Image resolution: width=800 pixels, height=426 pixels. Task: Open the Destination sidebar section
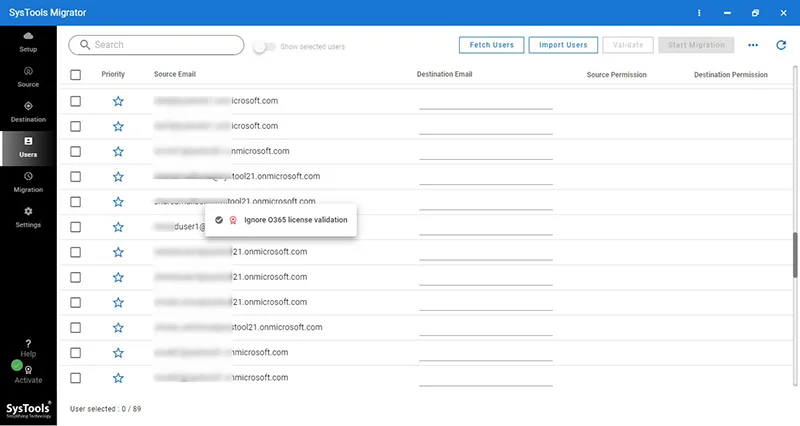pos(28,112)
